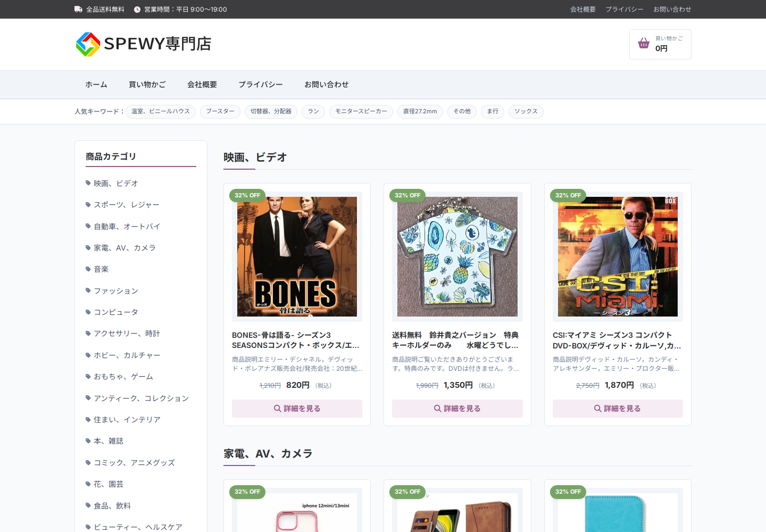Open the アクセサリー、時計 category

(127, 334)
